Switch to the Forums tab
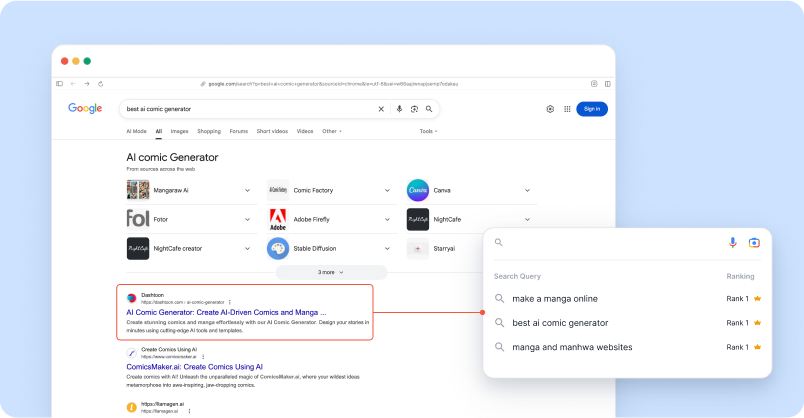 238,131
